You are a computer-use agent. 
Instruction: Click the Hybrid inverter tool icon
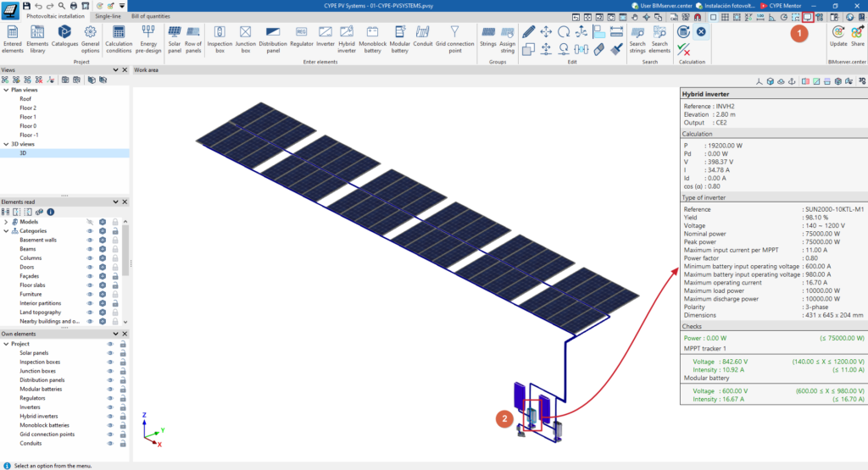(347, 39)
